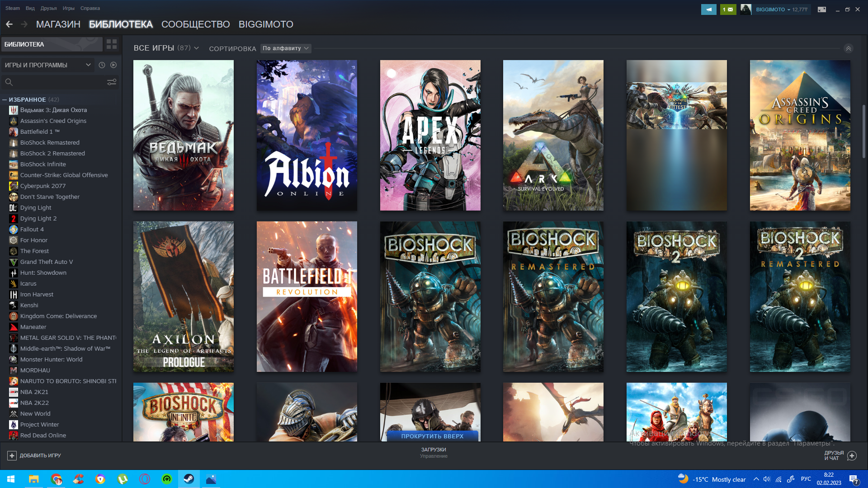Viewport: 868px width, 488px height.
Task: Click the forward navigation arrow
Action: [24, 24]
